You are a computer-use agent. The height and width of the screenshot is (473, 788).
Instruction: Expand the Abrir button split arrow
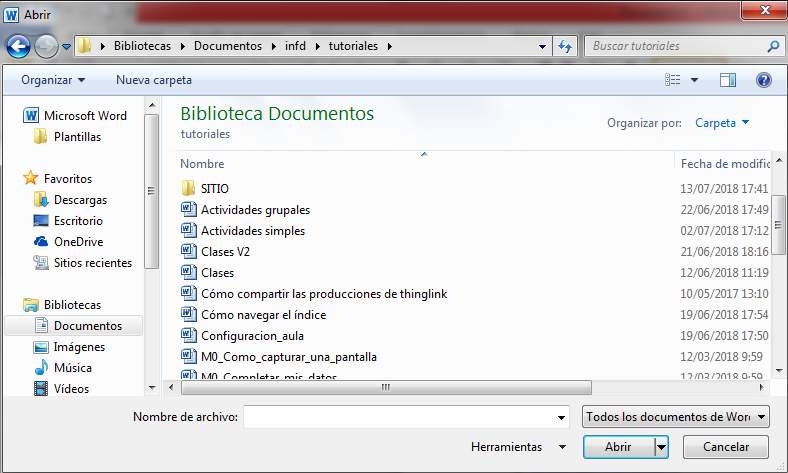click(661, 447)
